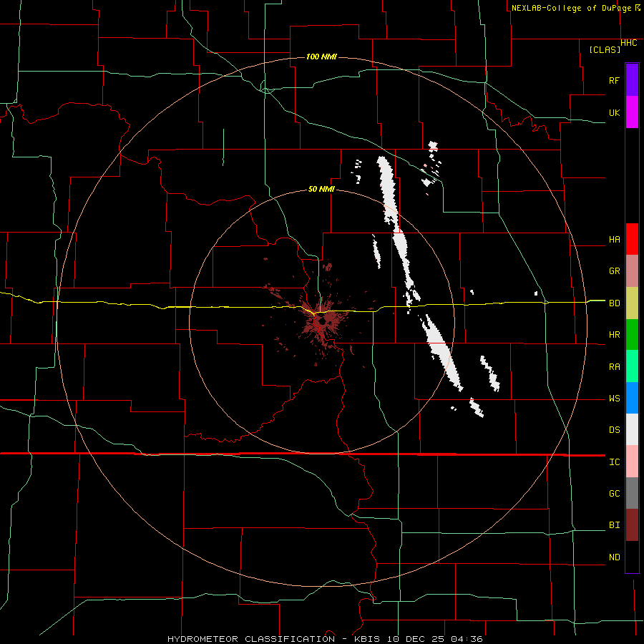Select the pink-brown GR legend color
This screenshot has width=644, height=644.
(x=632, y=271)
